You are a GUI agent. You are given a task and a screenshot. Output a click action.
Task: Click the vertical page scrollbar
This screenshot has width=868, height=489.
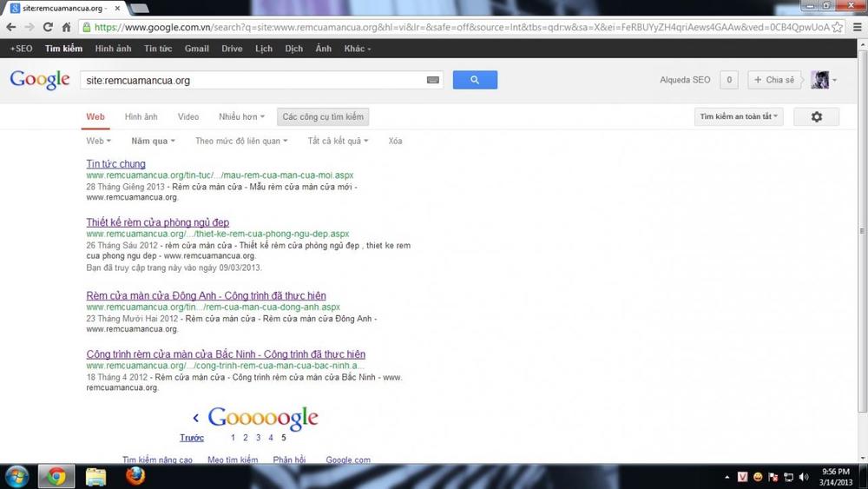click(863, 233)
